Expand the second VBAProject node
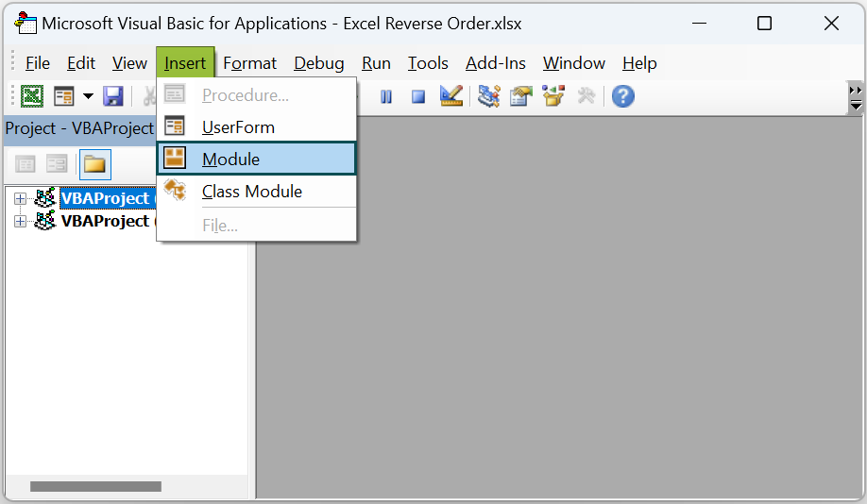The image size is (867, 504). (20, 221)
